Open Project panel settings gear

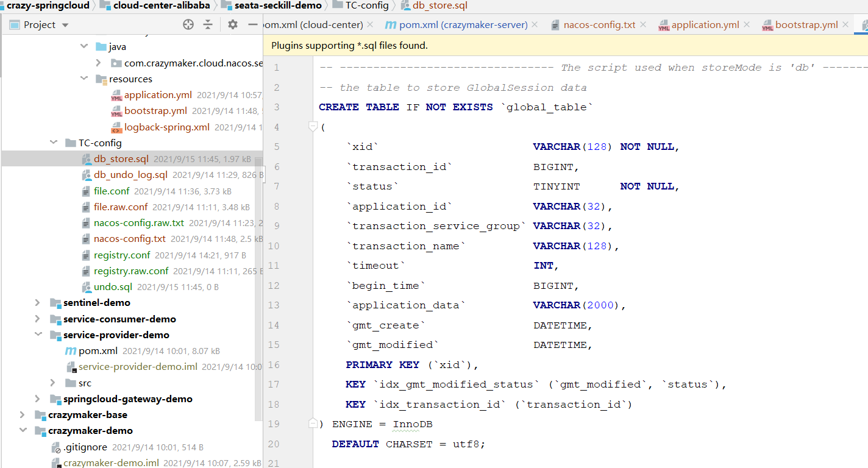coord(232,24)
